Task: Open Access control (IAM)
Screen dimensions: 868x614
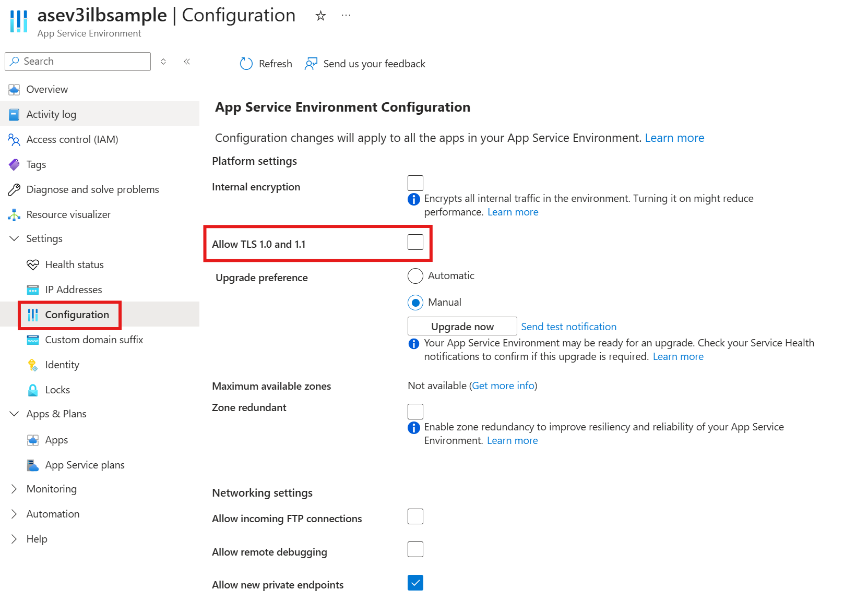Action: [14, 139]
